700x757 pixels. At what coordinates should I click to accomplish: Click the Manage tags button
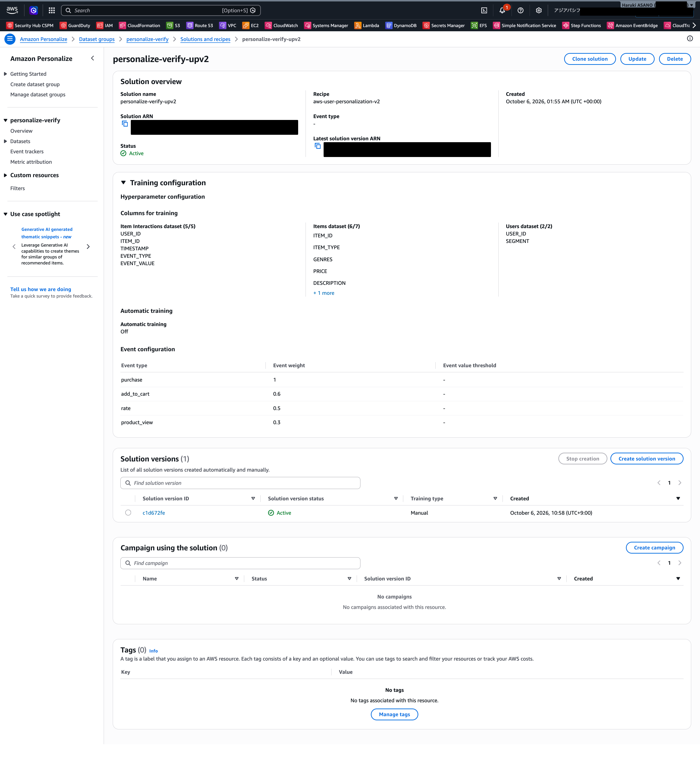394,714
